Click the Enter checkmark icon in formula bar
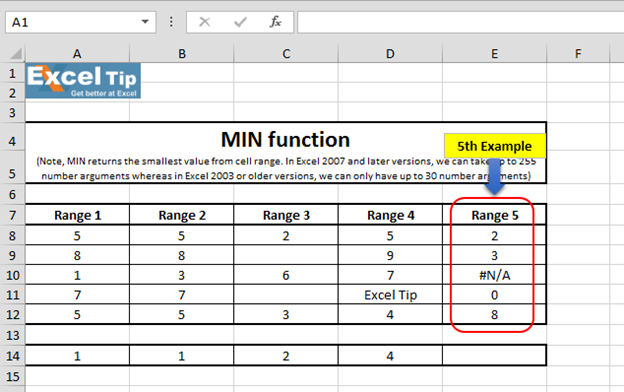The height and width of the screenshot is (392, 624). pyautogui.click(x=240, y=22)
